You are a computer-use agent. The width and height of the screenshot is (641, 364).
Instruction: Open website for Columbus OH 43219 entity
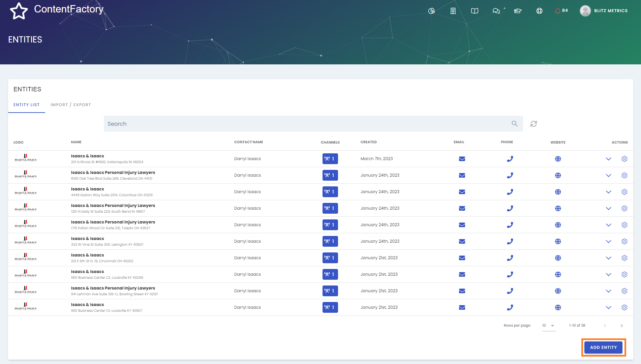click(558, 192)
